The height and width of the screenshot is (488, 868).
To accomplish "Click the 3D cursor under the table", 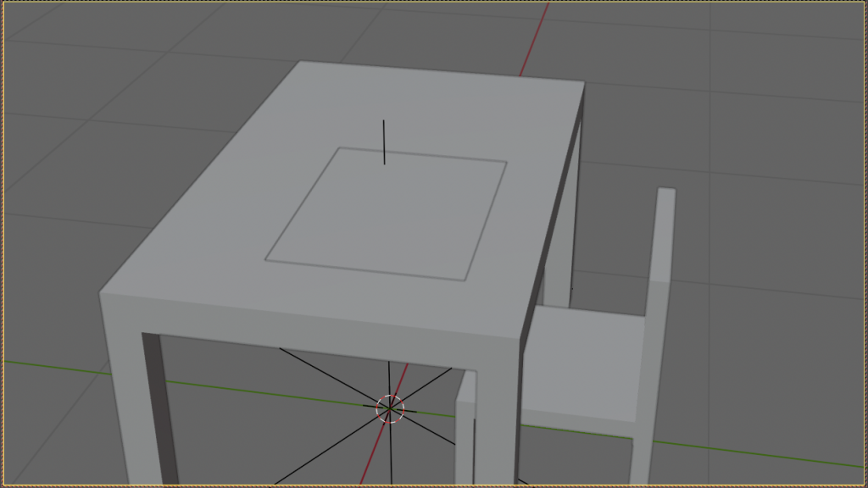I will click(390, 409).
